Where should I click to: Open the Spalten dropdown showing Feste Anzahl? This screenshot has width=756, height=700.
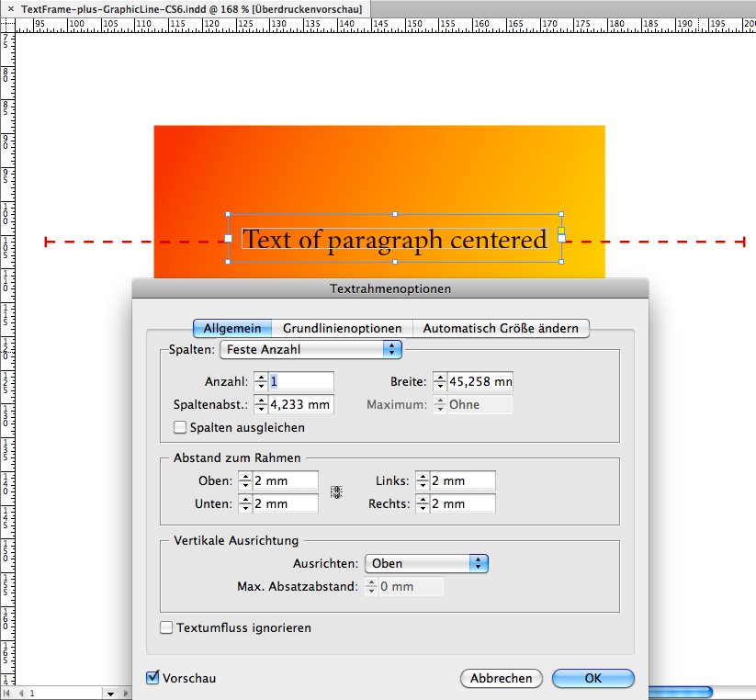point(310,349)
